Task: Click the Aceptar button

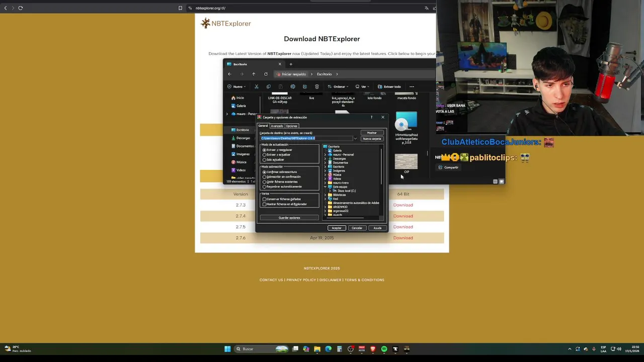Action: click(x=337, y=228)
